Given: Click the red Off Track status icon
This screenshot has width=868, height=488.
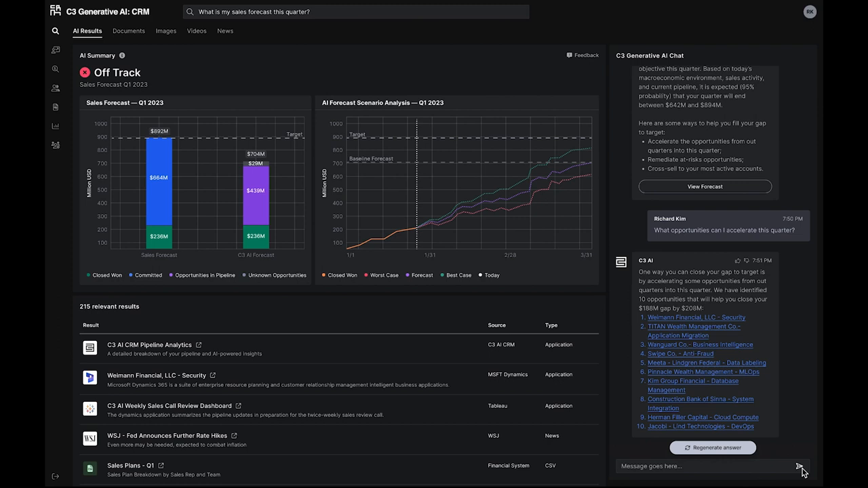Looking at the screenshot, I should (x=85, y=73).
